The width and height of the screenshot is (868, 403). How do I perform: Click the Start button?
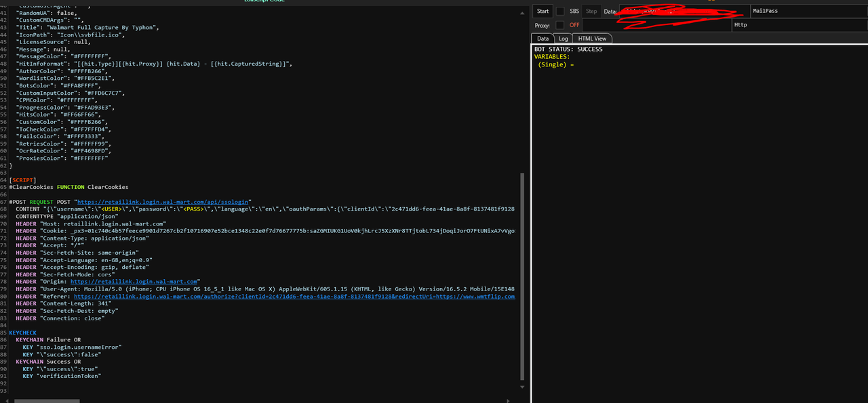tap(542, 12)
